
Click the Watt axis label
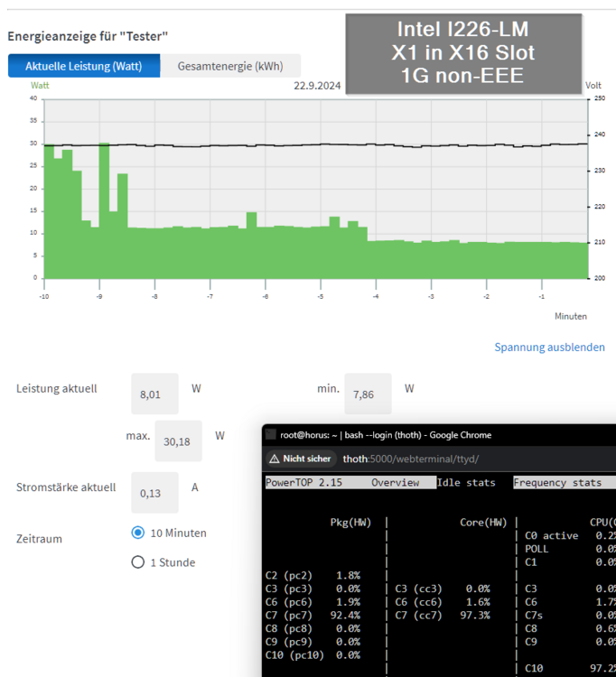tap(40, 86)
